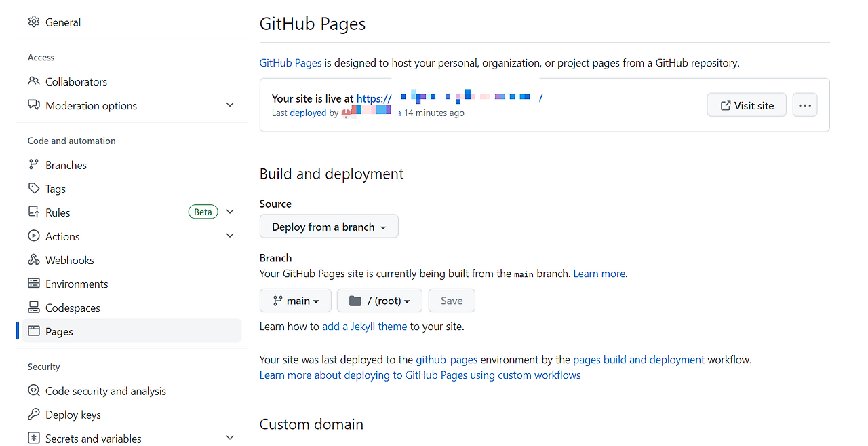Click the Deploy keys key icon
The width and height of the screenshot is (868, 446).
click(34, 414)
